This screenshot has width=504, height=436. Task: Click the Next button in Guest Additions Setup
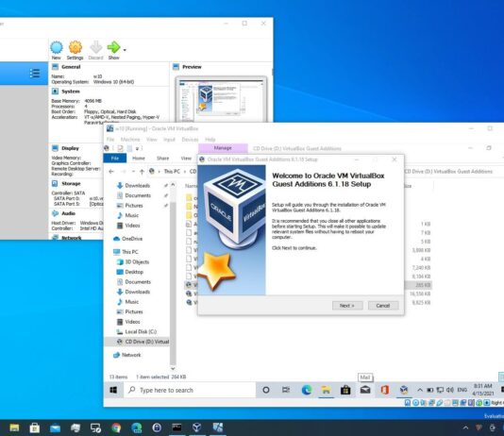347,306
